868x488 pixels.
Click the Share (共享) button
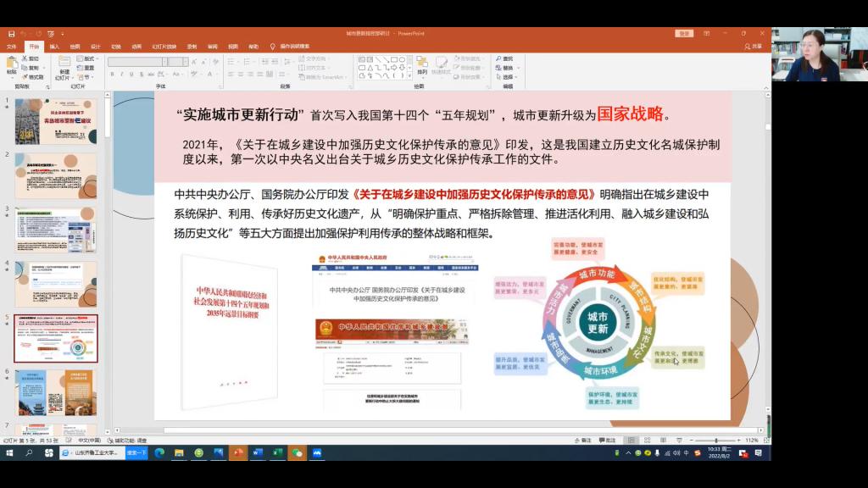[x=754, y=47]
